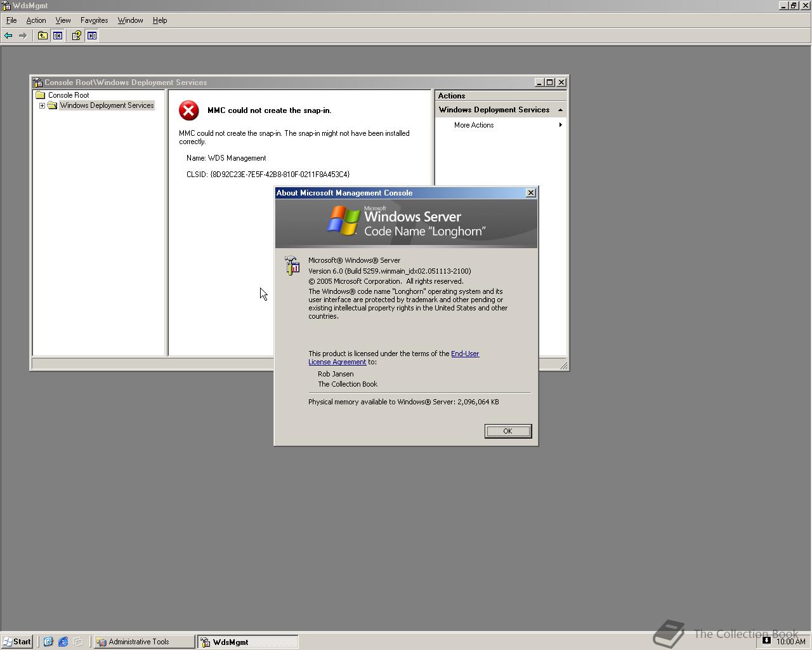Click the MMC toolbox icon in About dialog

click(x=292, y=265)
